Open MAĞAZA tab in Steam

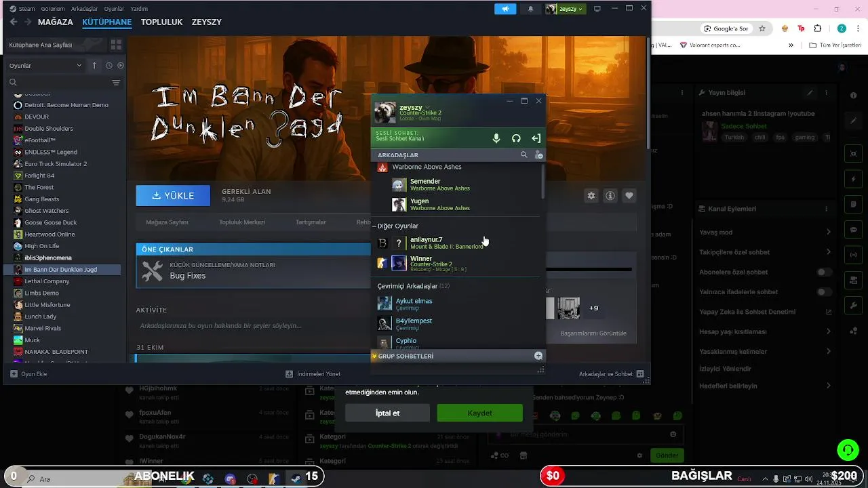[x=56, y=22]
